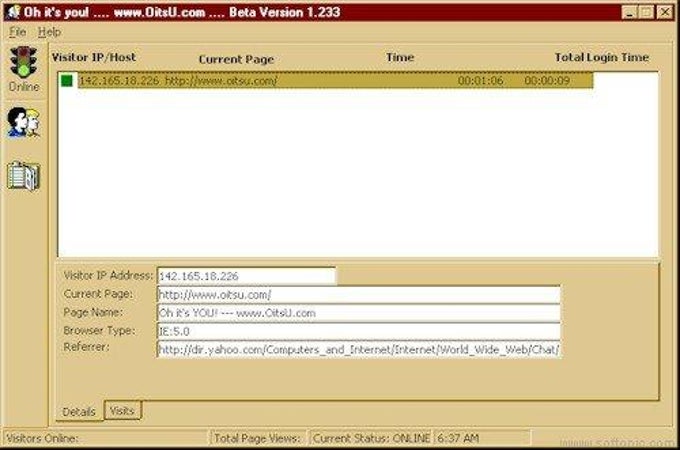Select visitor row 142.165.18.226
This screenshot has height=450, width=680.
pyautogui.click(x=336, y=81)
